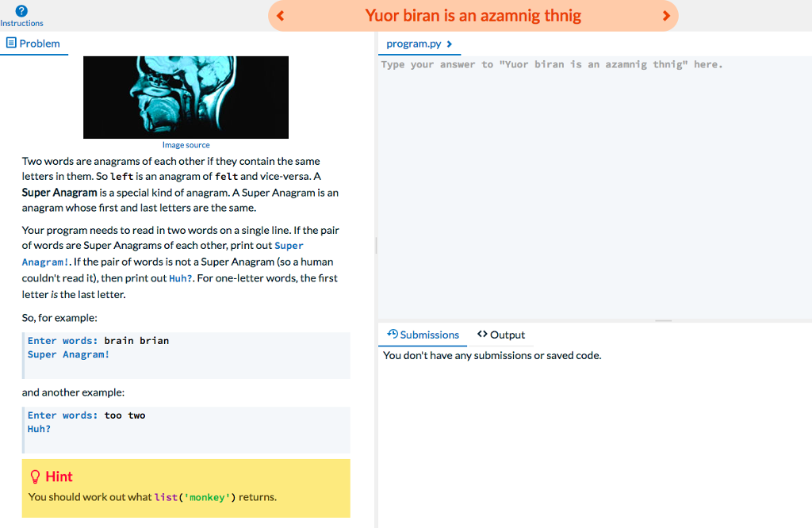Select the left chevron in the orange banner
Image resolution: width=812 pixels, height=528 pixels.
[280, 15]
